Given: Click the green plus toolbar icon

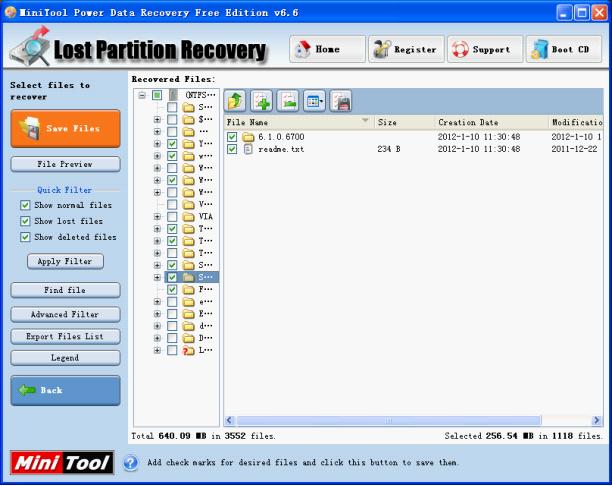Looking at the screenshot, I should 262,101.
